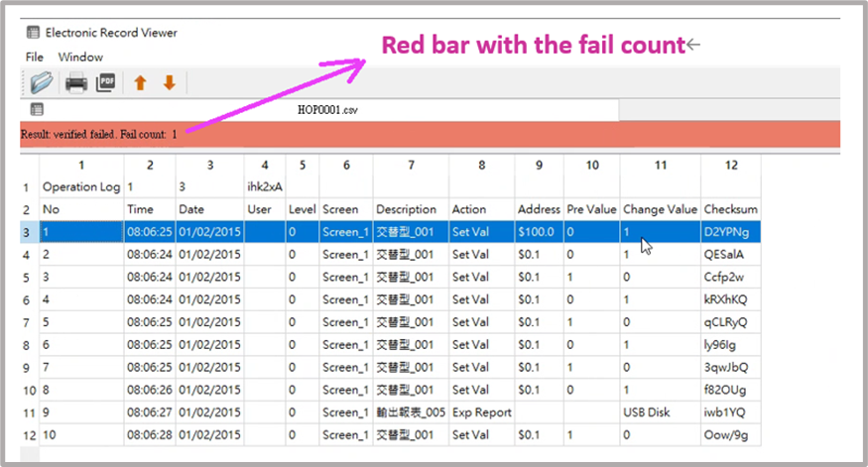
Task: Open the Window menu
Action: (80, 57)
